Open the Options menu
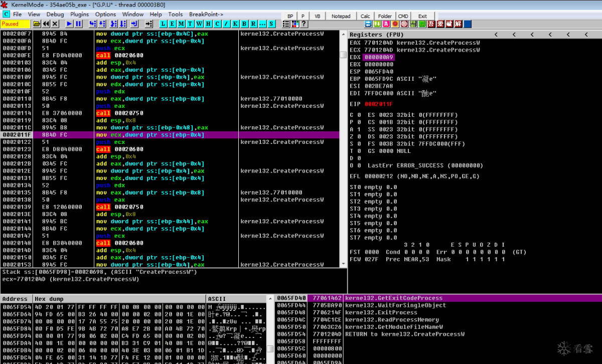602x364 pixels. 105,15
